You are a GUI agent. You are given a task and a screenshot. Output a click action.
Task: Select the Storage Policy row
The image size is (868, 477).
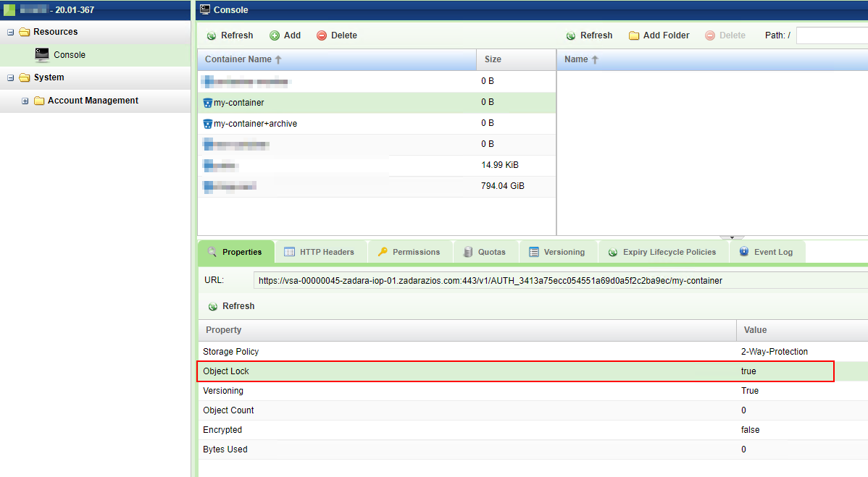pos(533,352)
